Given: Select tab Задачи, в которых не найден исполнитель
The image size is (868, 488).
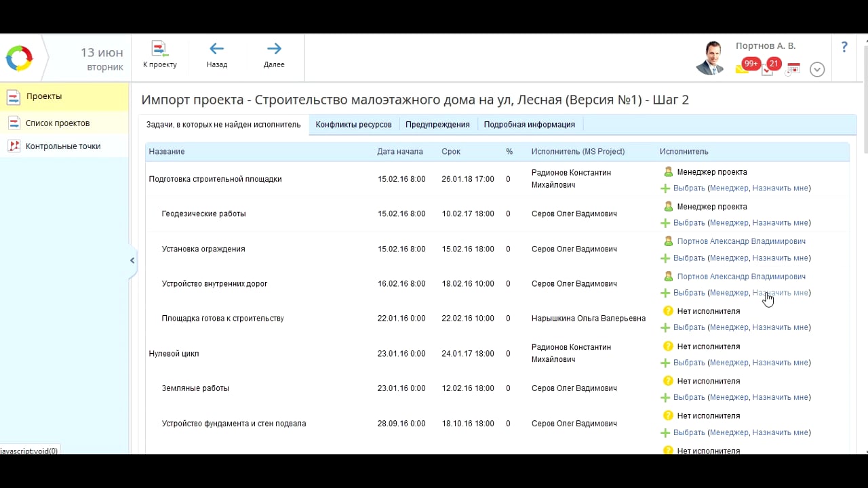Looking at the screenshot, I should tap(224, 125).
